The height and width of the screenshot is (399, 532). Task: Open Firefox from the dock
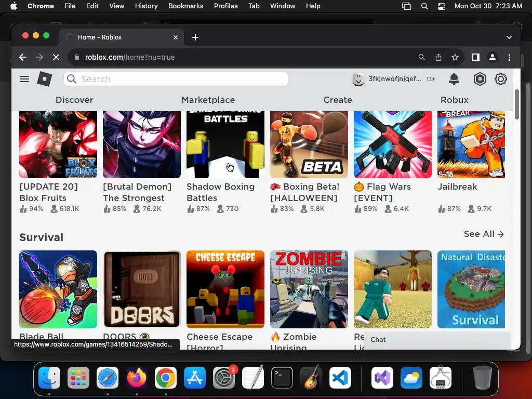137,378
